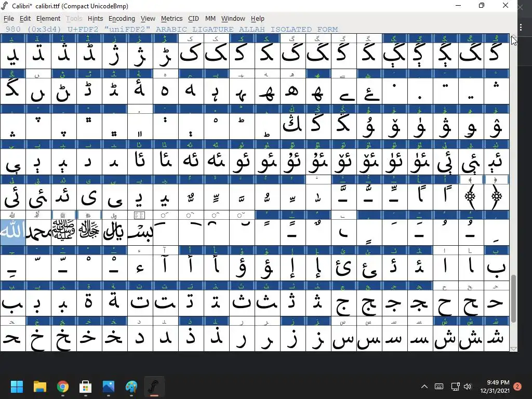Click the touch keyboard tray icon

pyautogui.click(x=439, y=387)
